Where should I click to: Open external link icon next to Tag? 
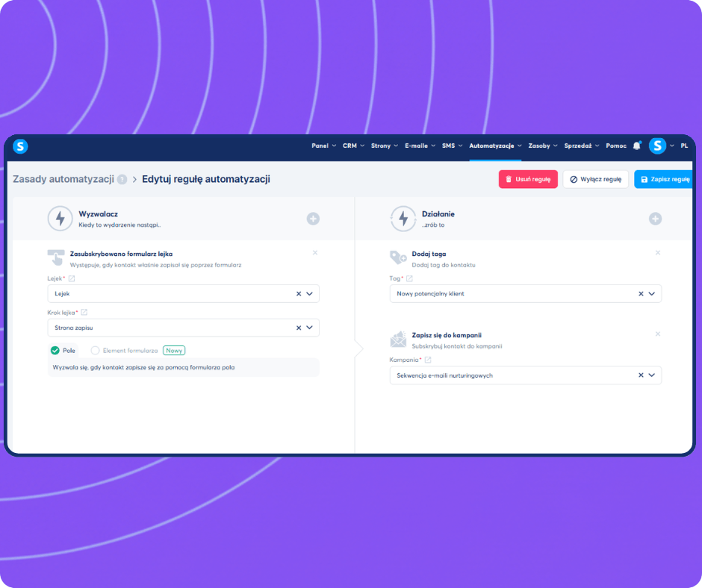tap(409, 278)
